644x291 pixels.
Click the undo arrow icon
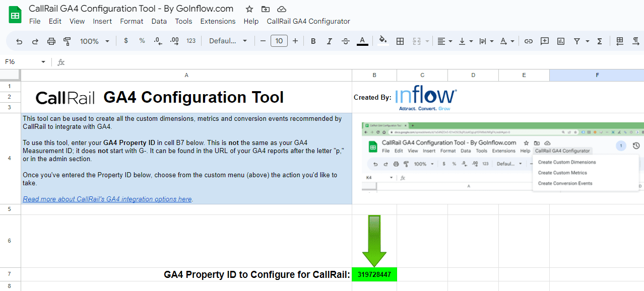tap(19, 41)
